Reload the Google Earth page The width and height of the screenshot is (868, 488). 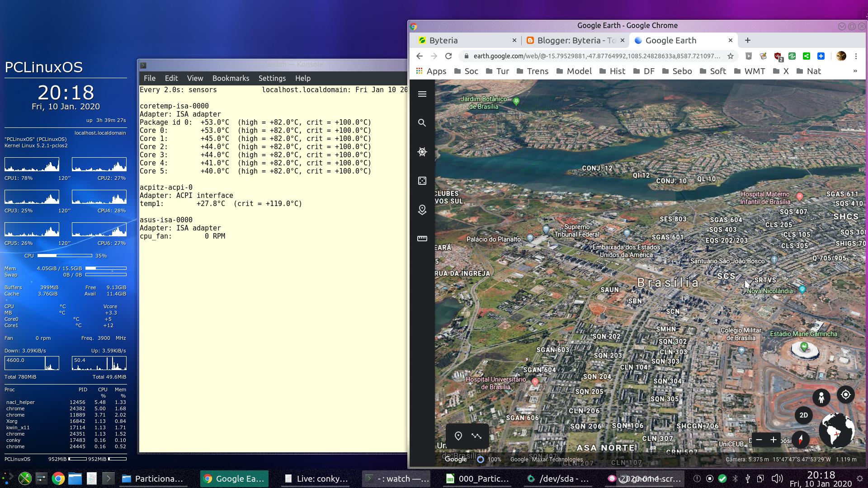tap(448, 56)
